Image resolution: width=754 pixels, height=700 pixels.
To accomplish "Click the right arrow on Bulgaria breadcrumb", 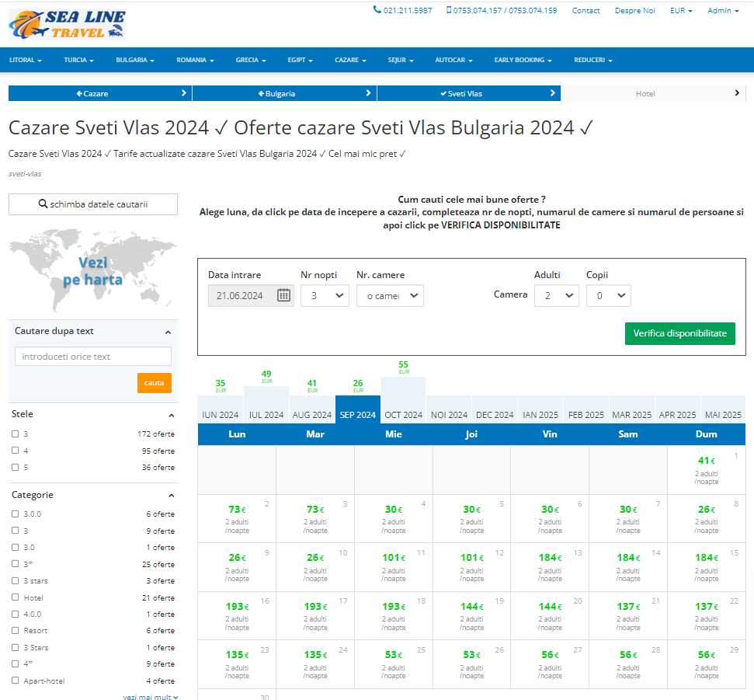I will pos(368,93).
